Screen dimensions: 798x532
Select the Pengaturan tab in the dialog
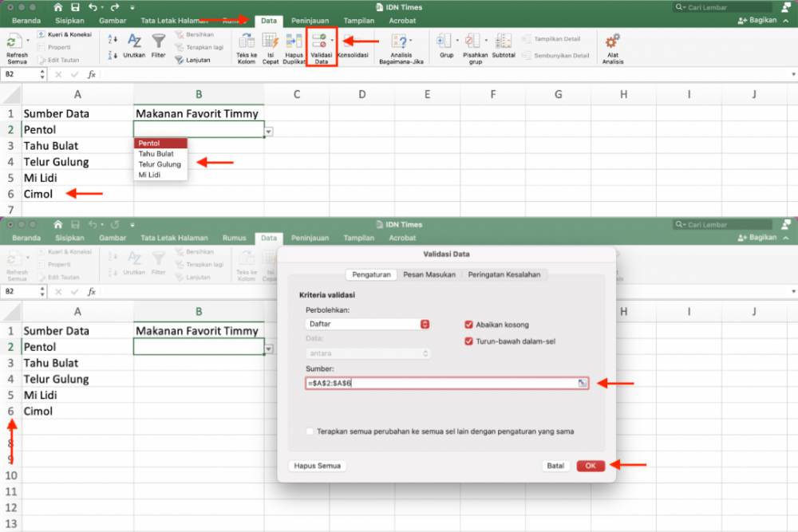[372, 274]
